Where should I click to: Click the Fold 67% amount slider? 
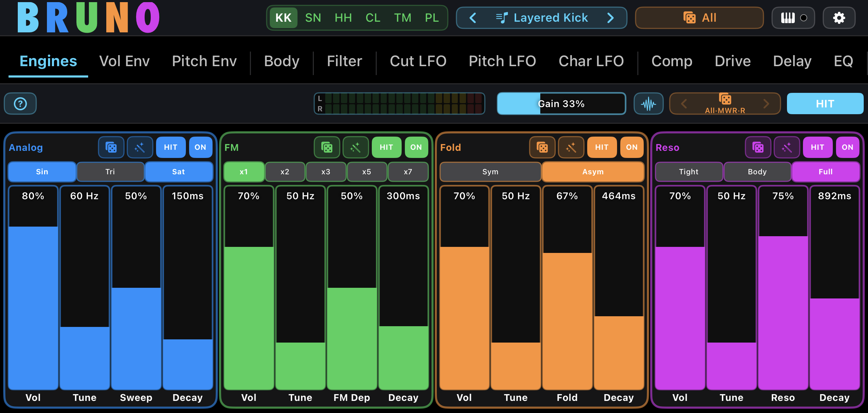coord(567,287)
